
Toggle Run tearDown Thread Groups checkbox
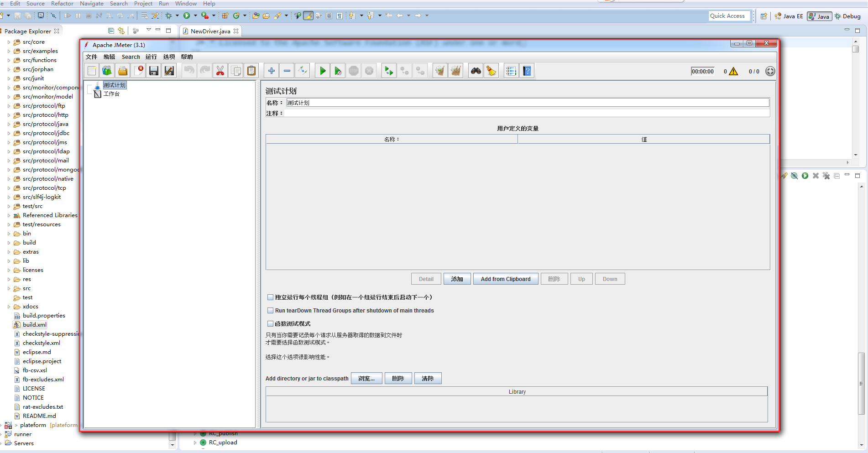coord(270,310)
